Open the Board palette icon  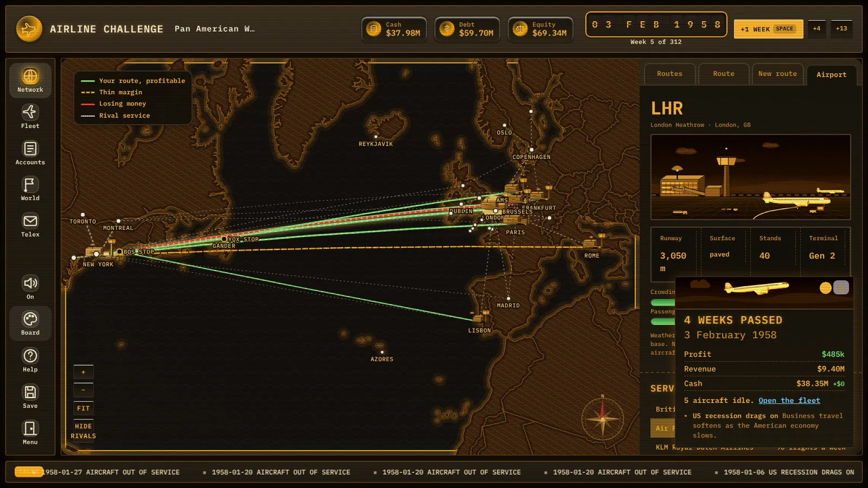(x=30, y=324)
